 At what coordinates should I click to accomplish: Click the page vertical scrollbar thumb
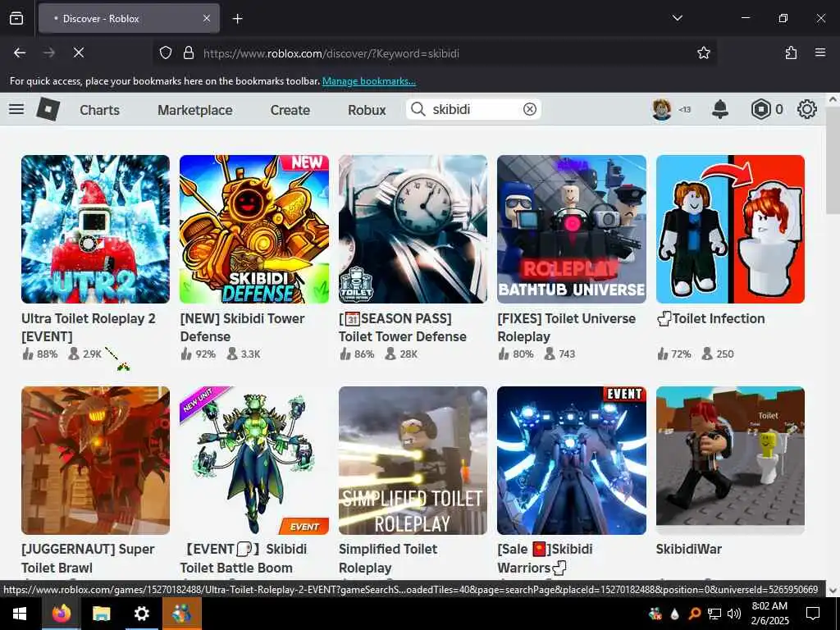coord(832,160)
